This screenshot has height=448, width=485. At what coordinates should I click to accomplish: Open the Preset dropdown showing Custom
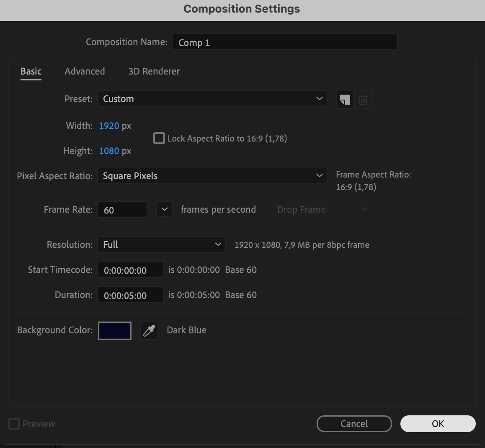[x=212, y=99]
